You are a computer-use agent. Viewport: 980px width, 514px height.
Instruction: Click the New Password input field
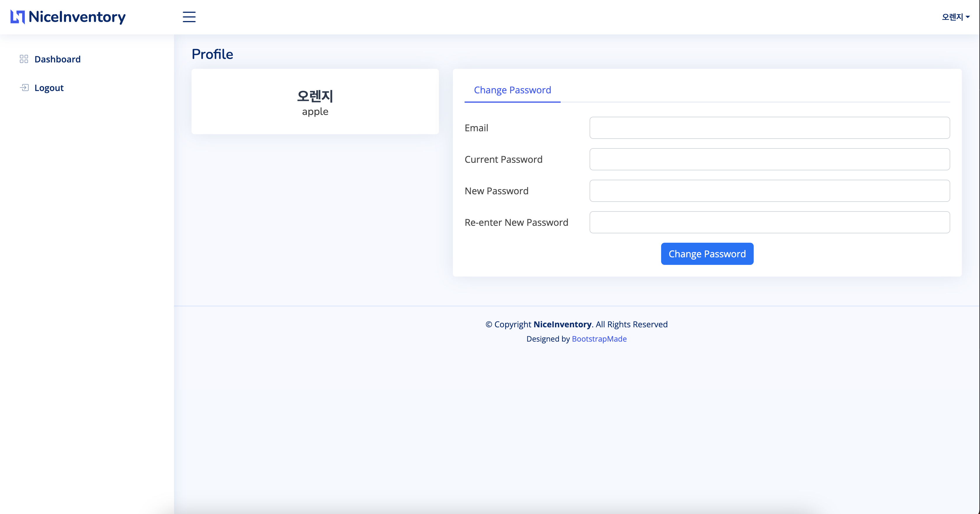click(769, 191)
